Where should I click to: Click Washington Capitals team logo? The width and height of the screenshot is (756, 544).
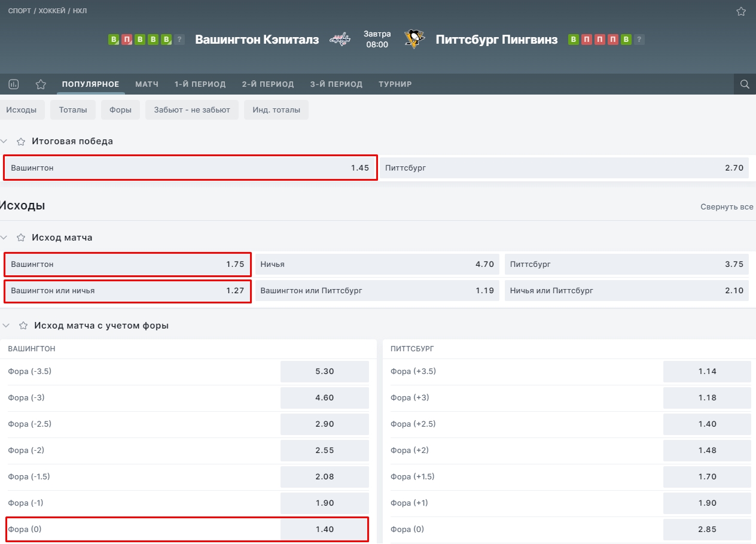[340, 39]
